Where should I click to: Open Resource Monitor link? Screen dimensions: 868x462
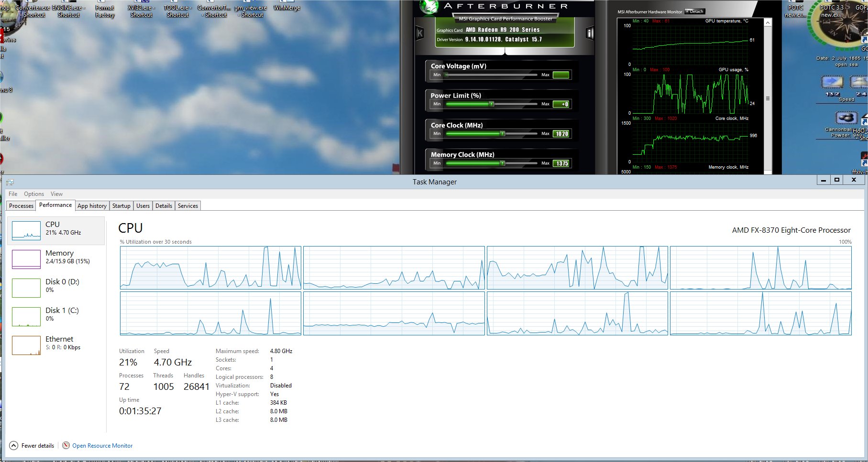(102, 446)
